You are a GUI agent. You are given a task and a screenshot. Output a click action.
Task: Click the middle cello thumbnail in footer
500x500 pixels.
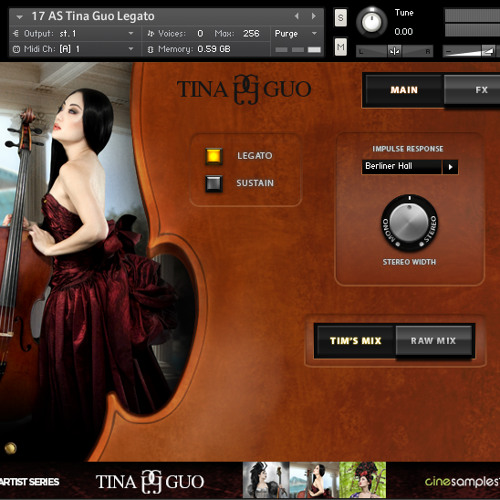314,480
